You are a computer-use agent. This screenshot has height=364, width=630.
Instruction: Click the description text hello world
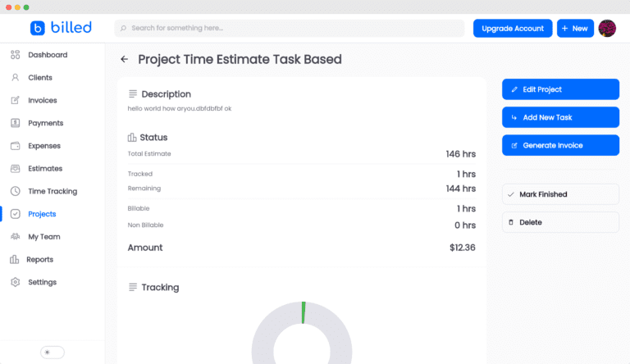pos(180,108)
